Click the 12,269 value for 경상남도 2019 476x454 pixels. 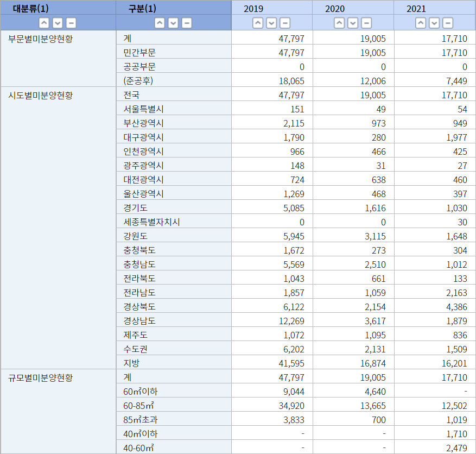(291, 321)
